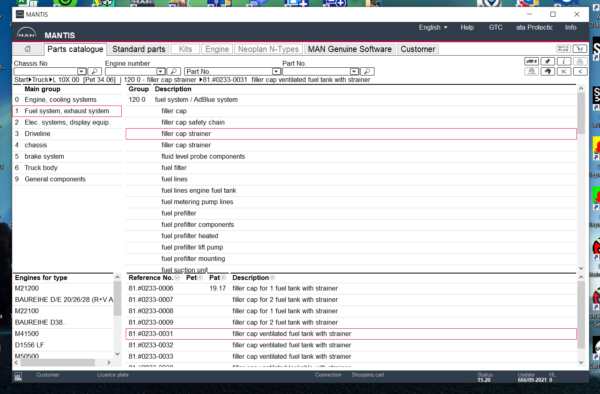Expand the English language dropdown

(x=433, y=28)
